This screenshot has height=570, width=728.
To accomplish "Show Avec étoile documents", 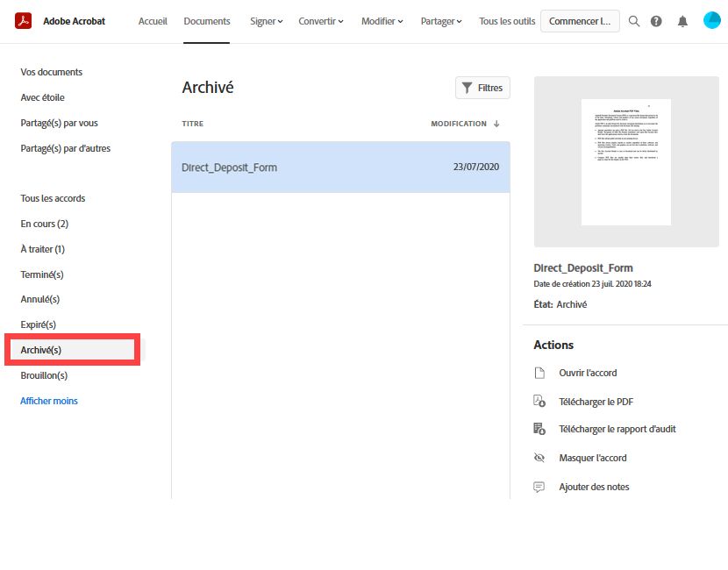I will point(42,97).
